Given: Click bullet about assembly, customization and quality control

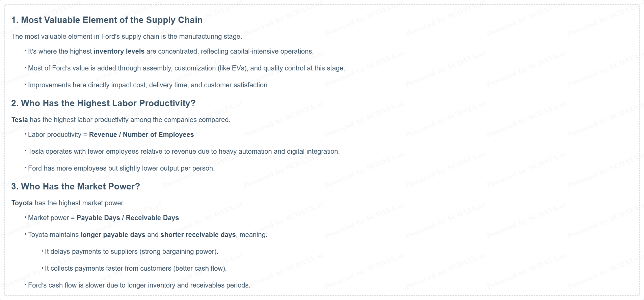Looking at the screenshot, I should (186, 68).
